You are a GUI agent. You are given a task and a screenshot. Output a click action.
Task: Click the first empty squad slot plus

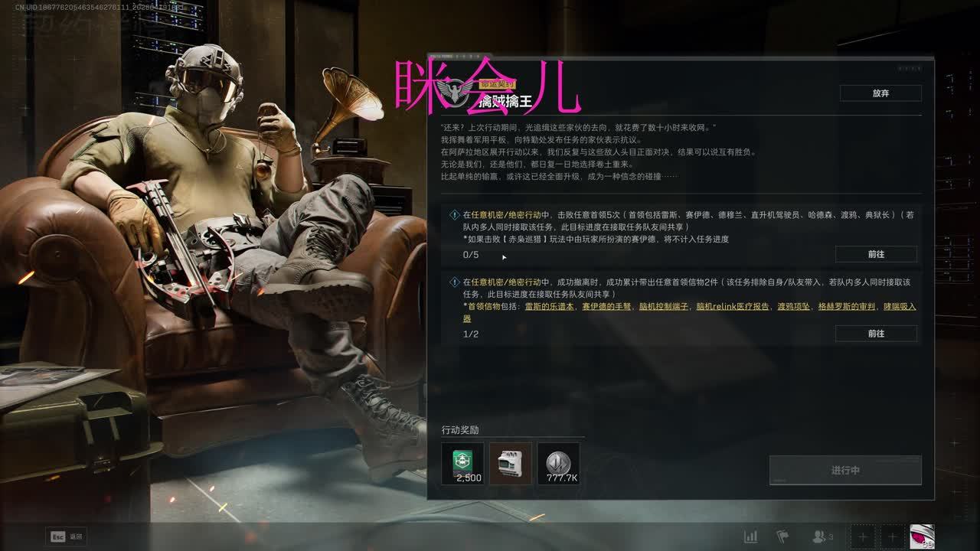coord(863,536)
